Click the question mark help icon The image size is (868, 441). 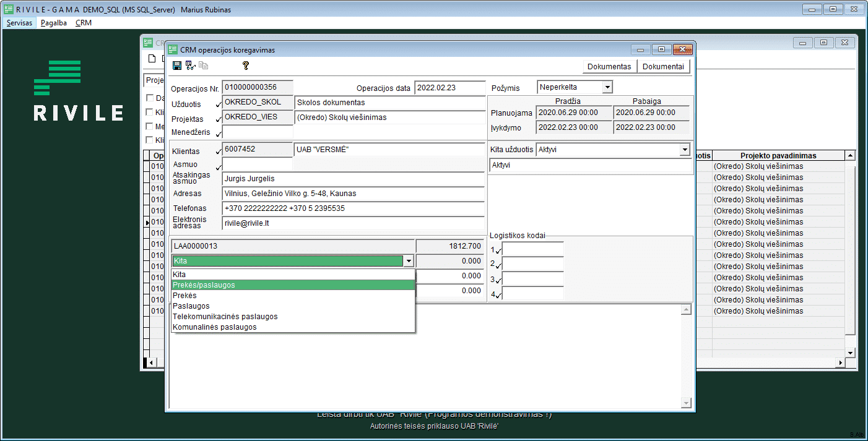pos(245,66)
